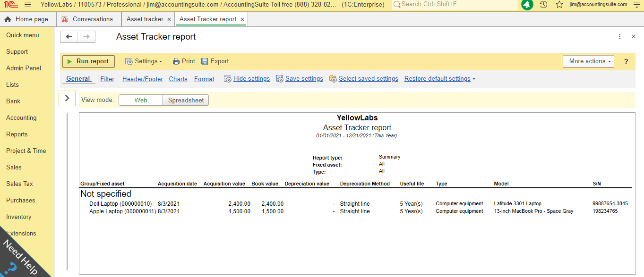Click Apple Laptop (000000011) report row
Screen dimensions: 644x277
point(122,211)
